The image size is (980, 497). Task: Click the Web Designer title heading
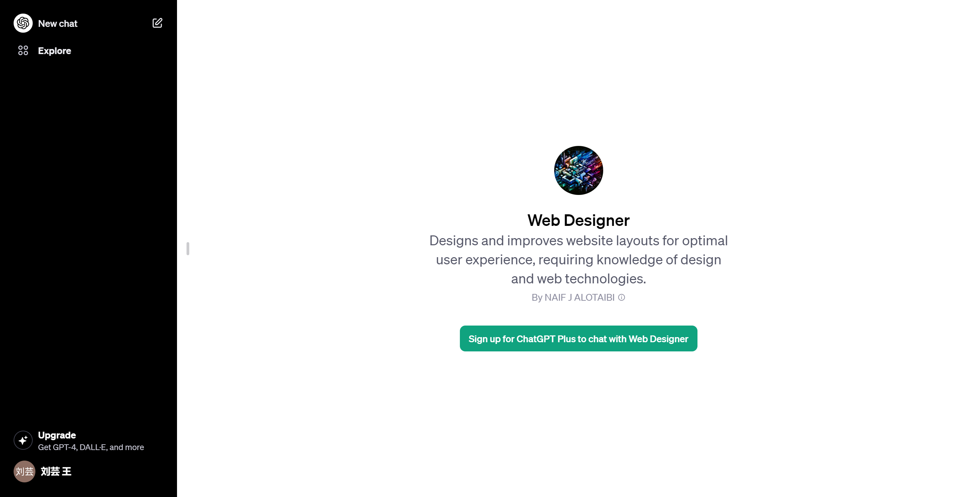[578, 220]
